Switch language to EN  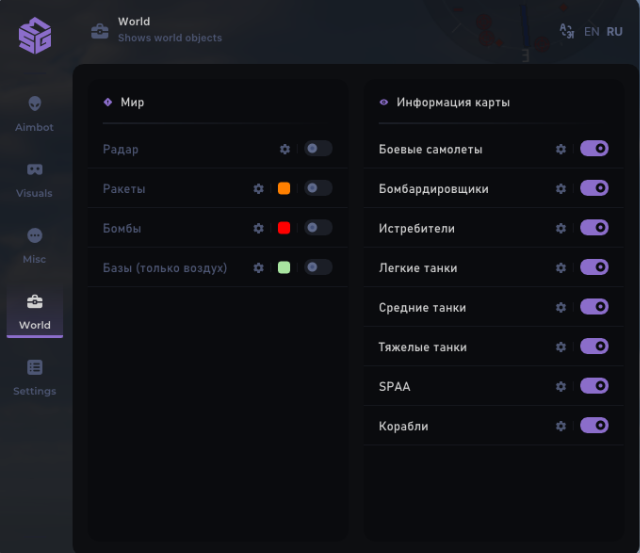tap(592, 31)
